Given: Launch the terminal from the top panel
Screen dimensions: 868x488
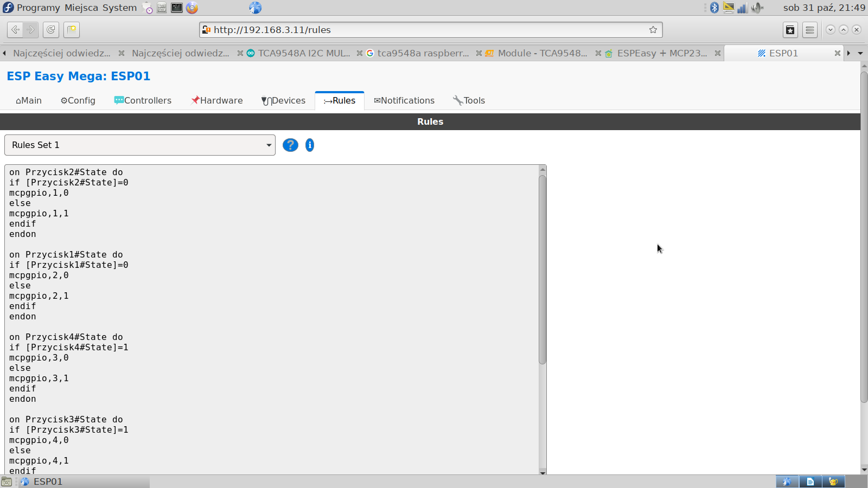Looking at the screenshot, I should coord(177,8).
